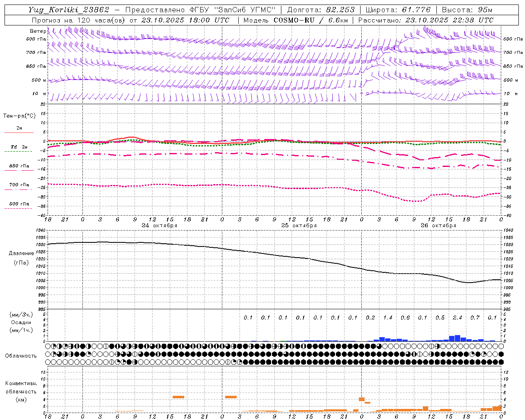Viewport: 525px width, 420px height.
Task: Click the 26 октября date label
Action: point(438,226)
